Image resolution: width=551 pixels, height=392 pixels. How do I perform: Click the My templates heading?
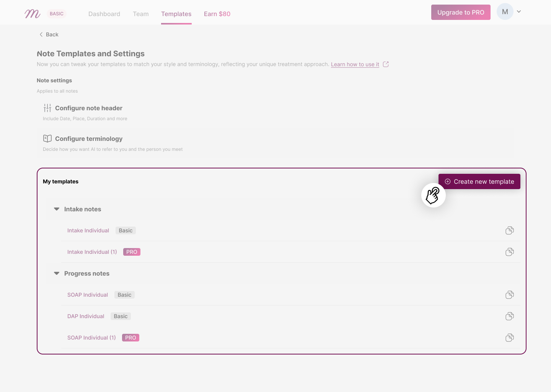pos(60,181)
